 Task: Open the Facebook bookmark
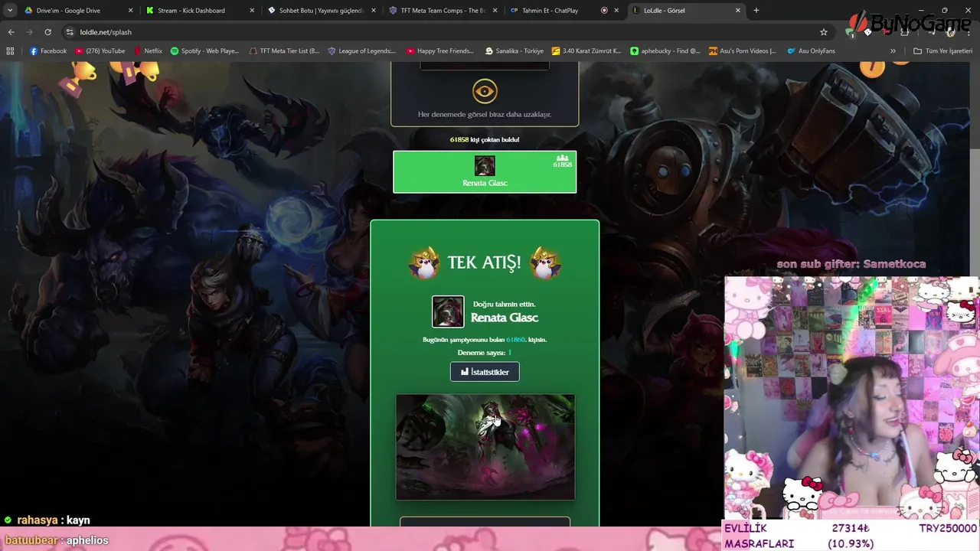pos(48,51)
